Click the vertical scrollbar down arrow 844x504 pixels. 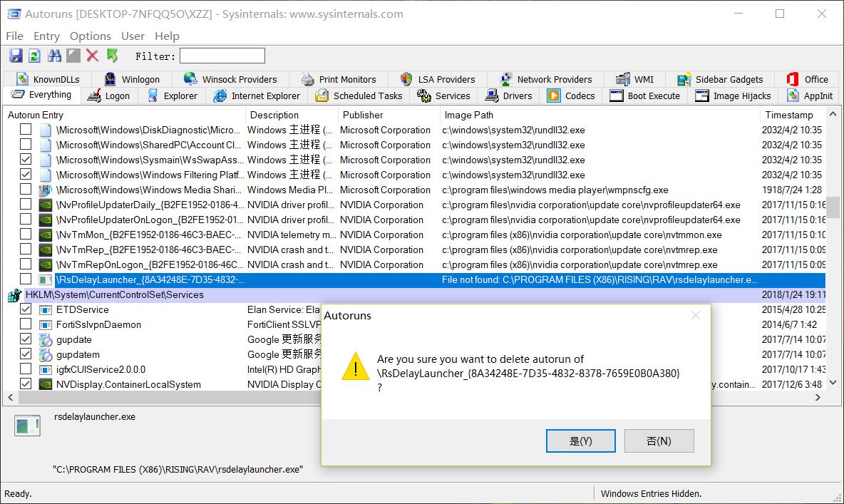[833, 382]
